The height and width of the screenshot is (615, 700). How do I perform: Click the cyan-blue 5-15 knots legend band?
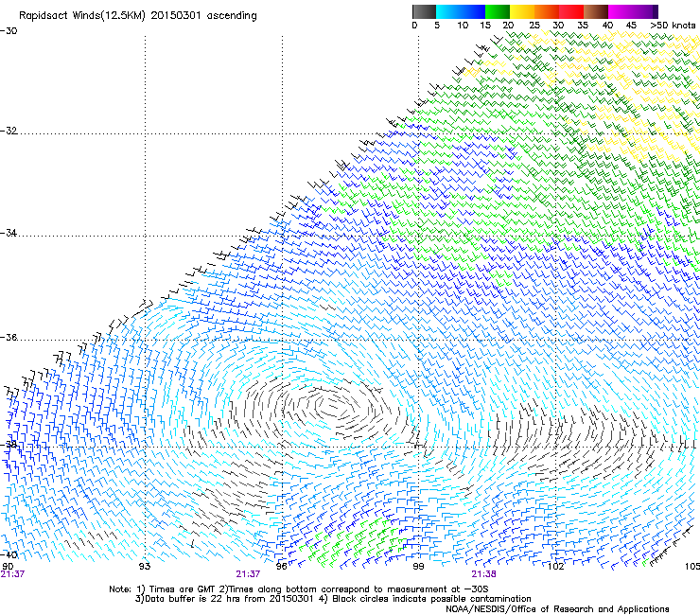461,11
